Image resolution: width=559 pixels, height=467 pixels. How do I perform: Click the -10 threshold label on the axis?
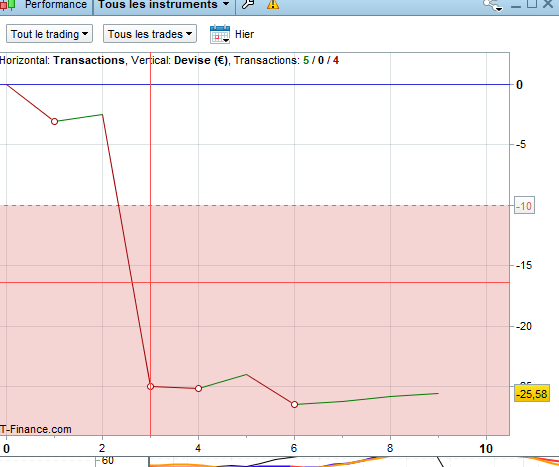(x=524, y=206)
